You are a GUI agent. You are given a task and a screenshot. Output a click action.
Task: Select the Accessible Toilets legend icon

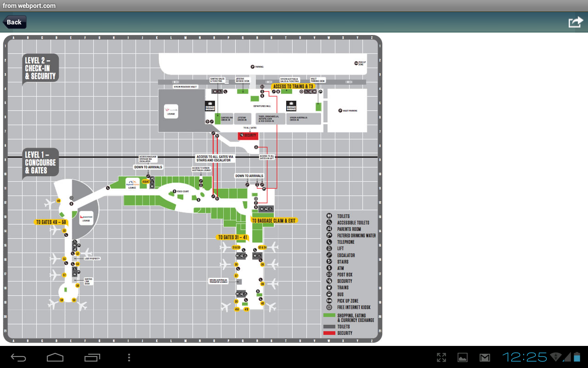pyautogui.click(x=329, y=222)
